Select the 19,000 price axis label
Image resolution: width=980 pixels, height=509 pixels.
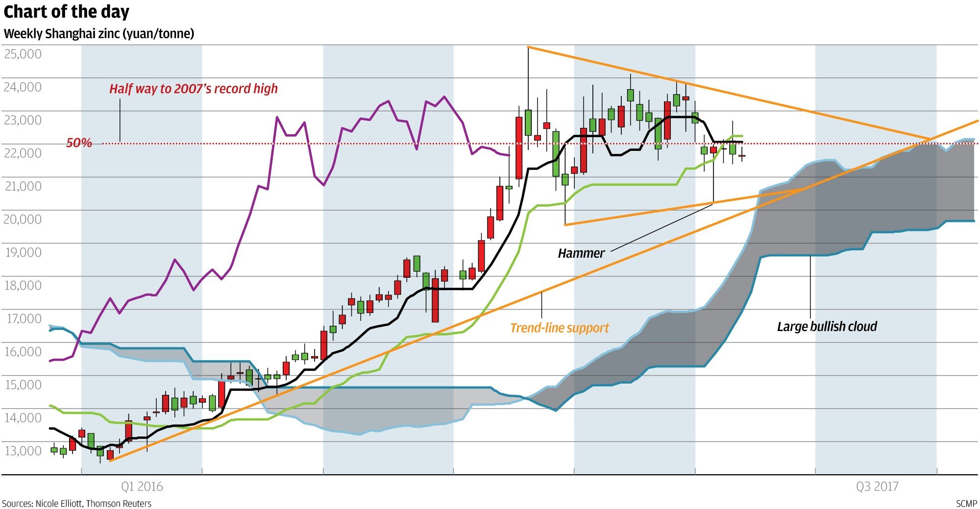click(23, 252)
